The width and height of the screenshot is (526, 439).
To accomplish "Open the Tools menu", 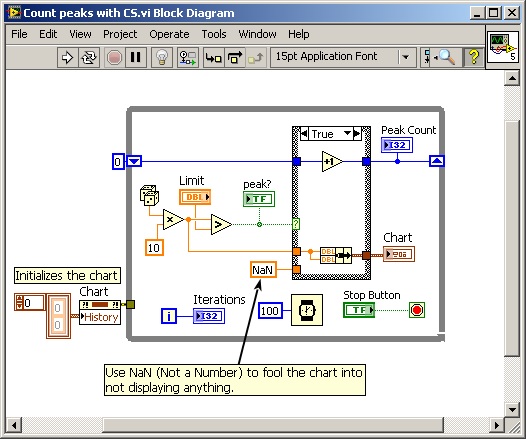I will (214, 34).
